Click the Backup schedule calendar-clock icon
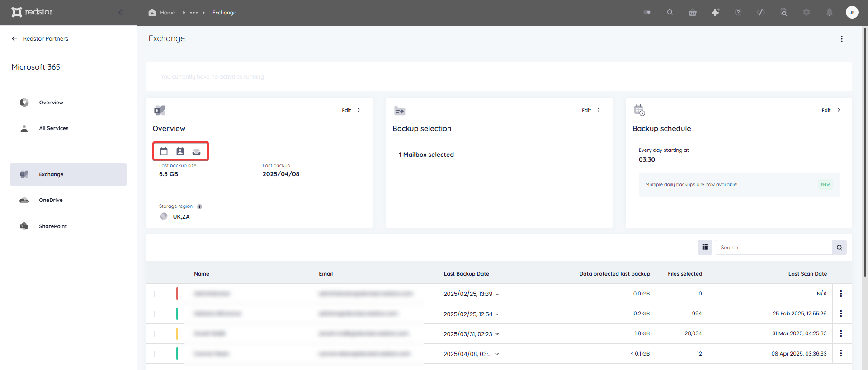 pyautogui.click(x=639, y=110)
